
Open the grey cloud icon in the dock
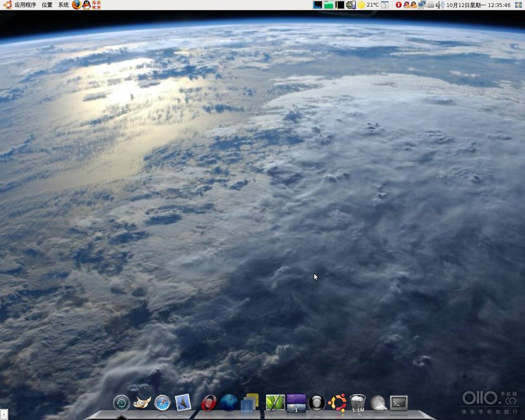378,403
